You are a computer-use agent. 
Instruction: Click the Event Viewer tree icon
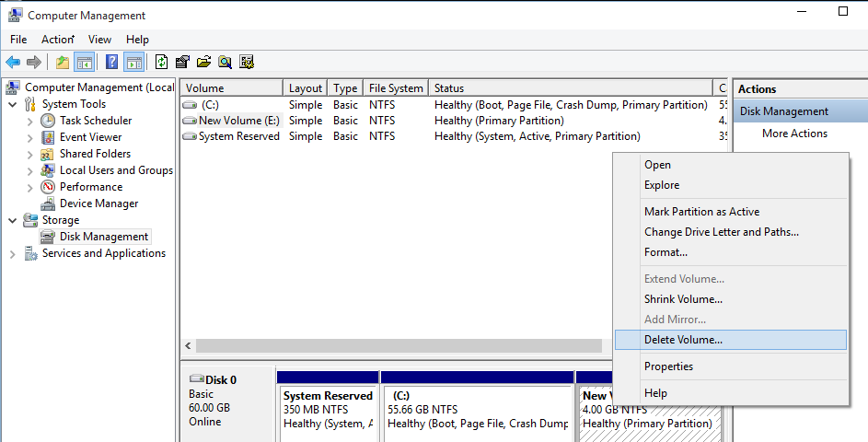pyautogui.click(x=48, y=137)
